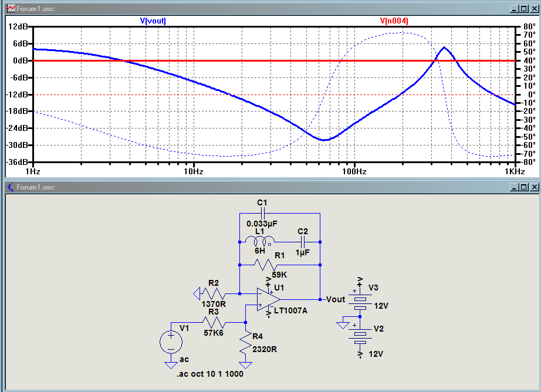Click the Vout net label
Viewport: 541px width, 392px height.
[x=336, y=299]
